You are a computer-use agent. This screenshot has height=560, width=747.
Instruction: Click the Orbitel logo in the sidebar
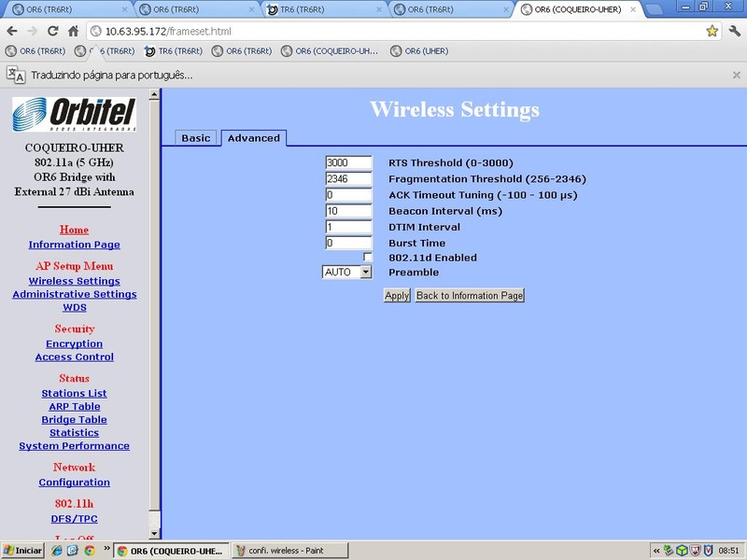(x=75, y=114)
